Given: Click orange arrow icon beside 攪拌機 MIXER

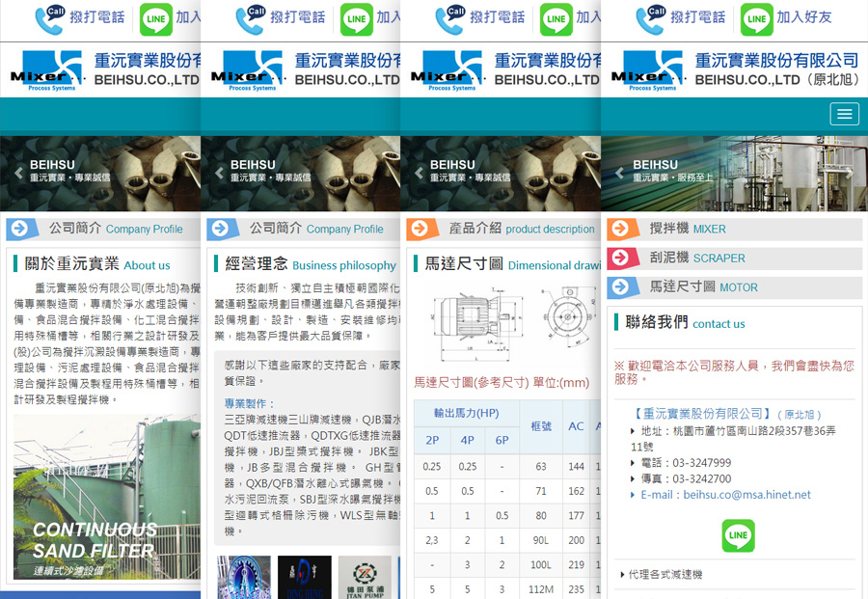Looking at the screenshot, I should tap(622, 229).
